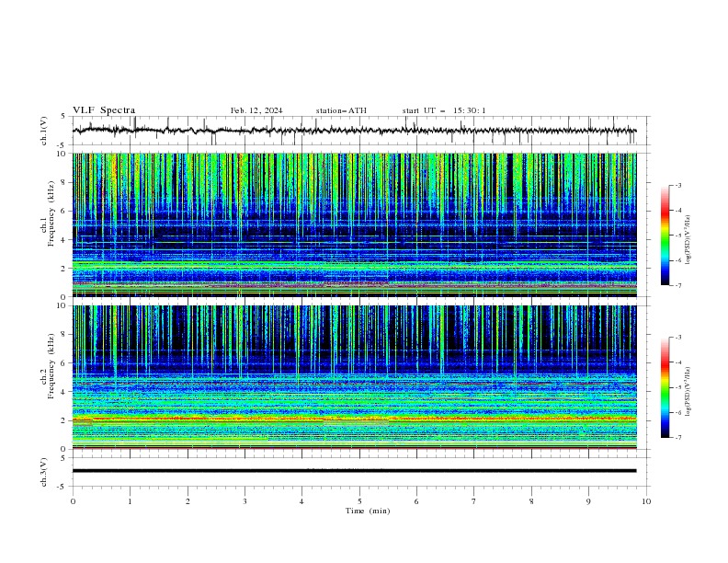This screenshot has height=563, width=728.
Task: Click the ch.2 colorbar value '-7'
Action: [x=677, y=437]
